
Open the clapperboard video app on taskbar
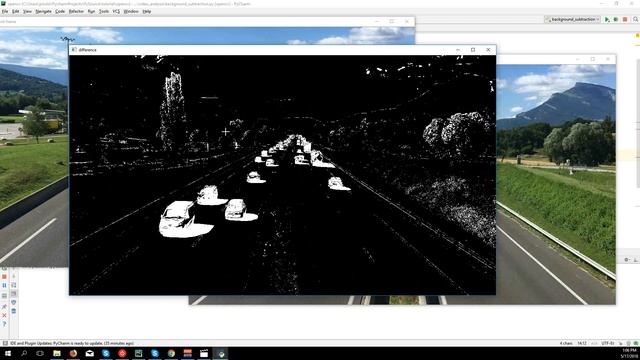pos(204,353)
